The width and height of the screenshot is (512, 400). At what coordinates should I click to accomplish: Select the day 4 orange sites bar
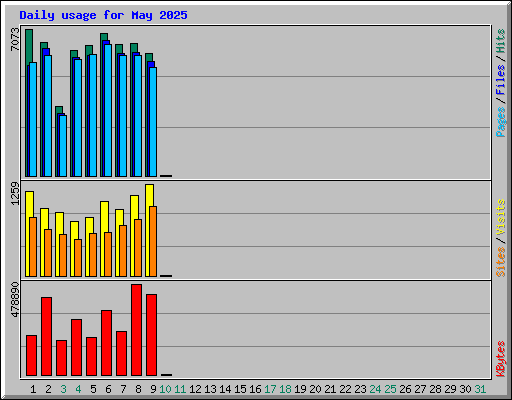(x=78, y=258)
